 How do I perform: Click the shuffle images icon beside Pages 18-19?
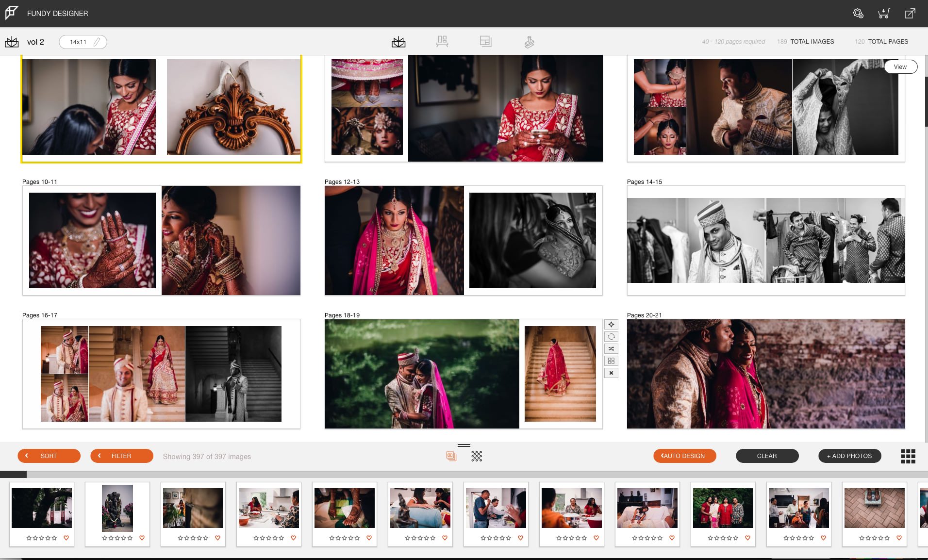tap(611, 348)
